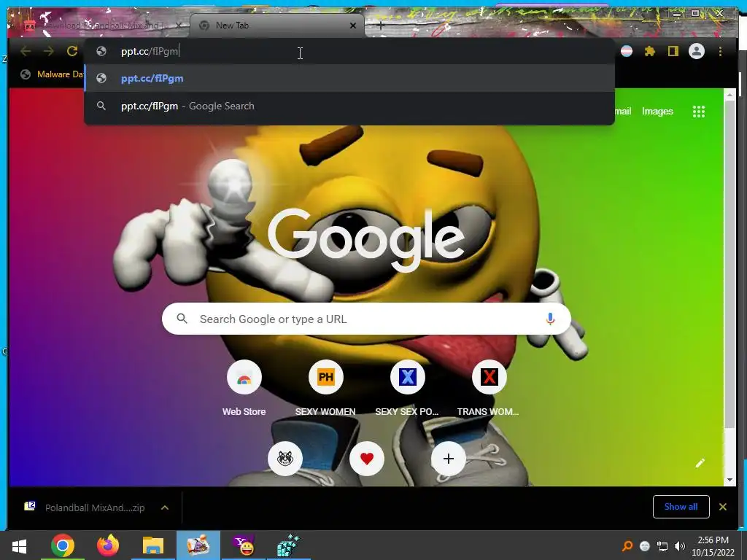Open the volume tray icon
The width and height of the screenshot is (747, 560).
[x=680, y=545]
